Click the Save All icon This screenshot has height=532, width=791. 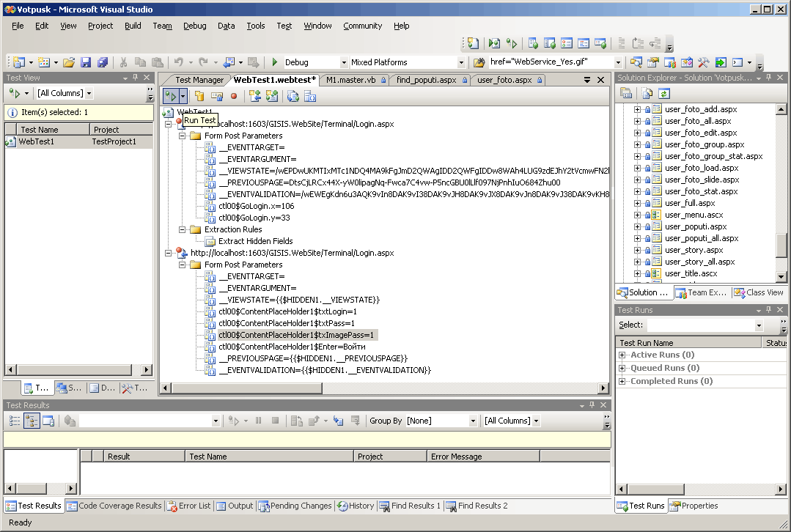103,62
